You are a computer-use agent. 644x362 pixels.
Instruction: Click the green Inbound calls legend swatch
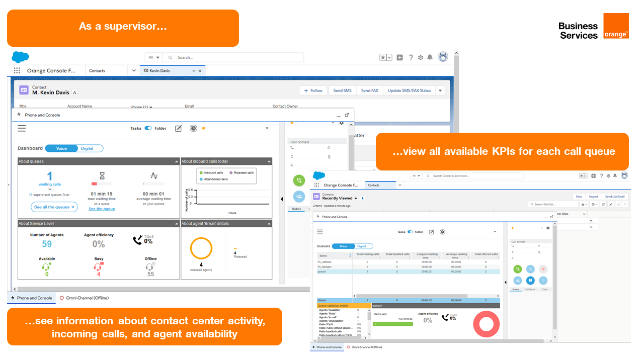[x=202, y=173]
